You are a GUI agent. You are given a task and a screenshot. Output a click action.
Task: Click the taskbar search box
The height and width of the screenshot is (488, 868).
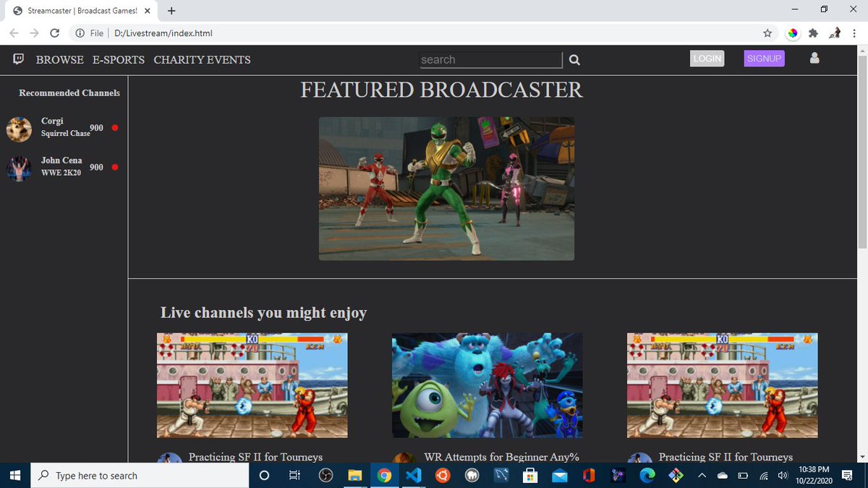pos(140,476)
